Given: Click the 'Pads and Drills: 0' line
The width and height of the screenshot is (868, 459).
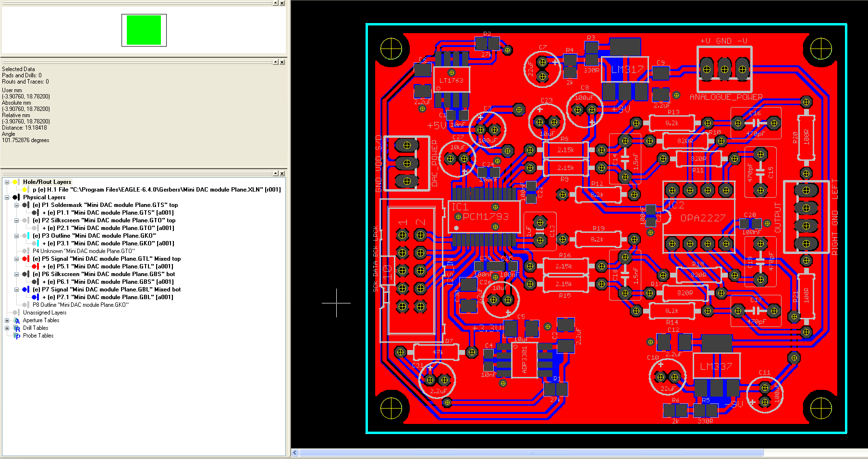Looking at the screenshot, I should [22, 75].
